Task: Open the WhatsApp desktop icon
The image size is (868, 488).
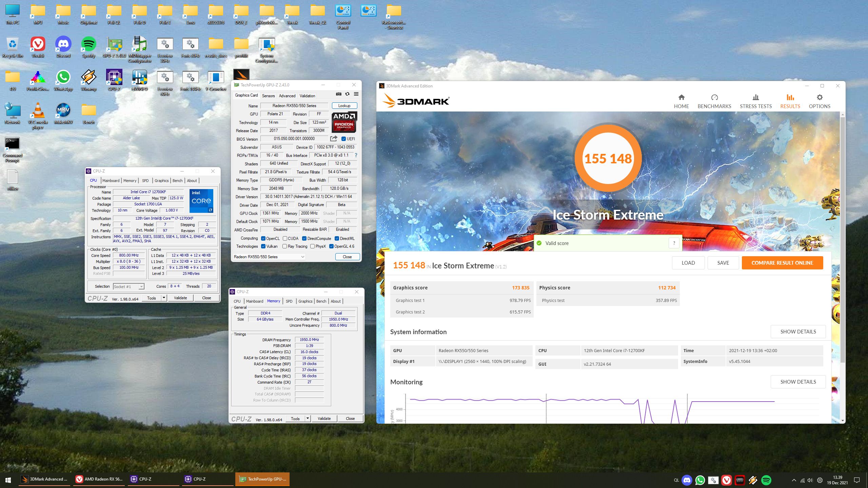Action: point(63,81)
